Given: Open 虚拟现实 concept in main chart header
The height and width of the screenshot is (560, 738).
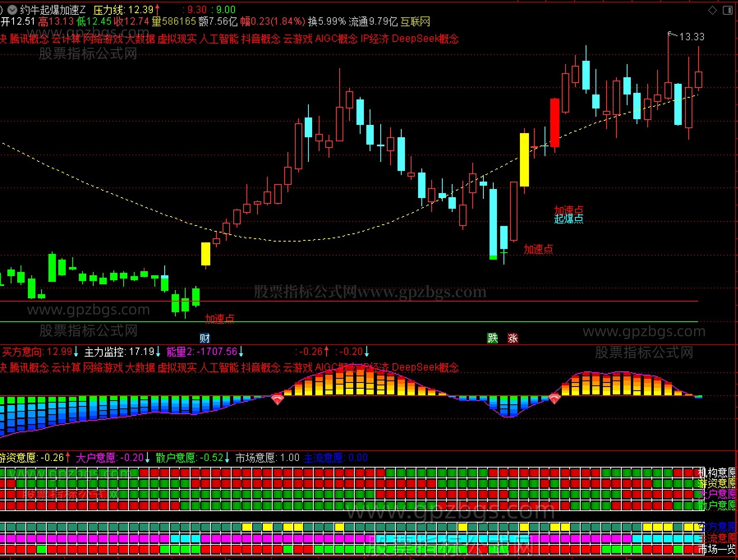Looking at the screenshot, I should tap(177, 39).
